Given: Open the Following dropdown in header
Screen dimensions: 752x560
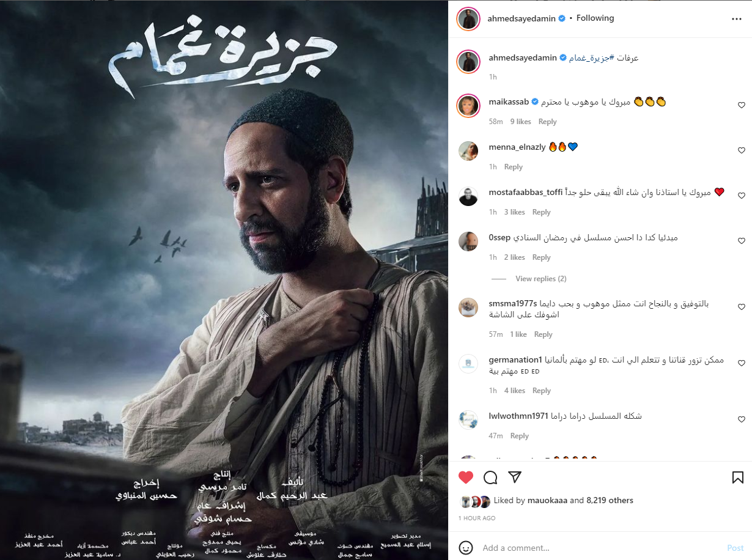Looking at the screenshot, I should point(595,18).
